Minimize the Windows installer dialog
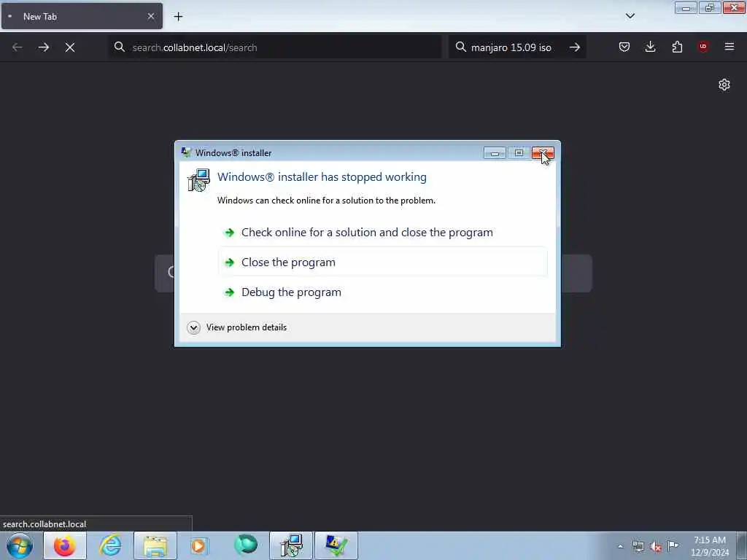 click(495, 153)
